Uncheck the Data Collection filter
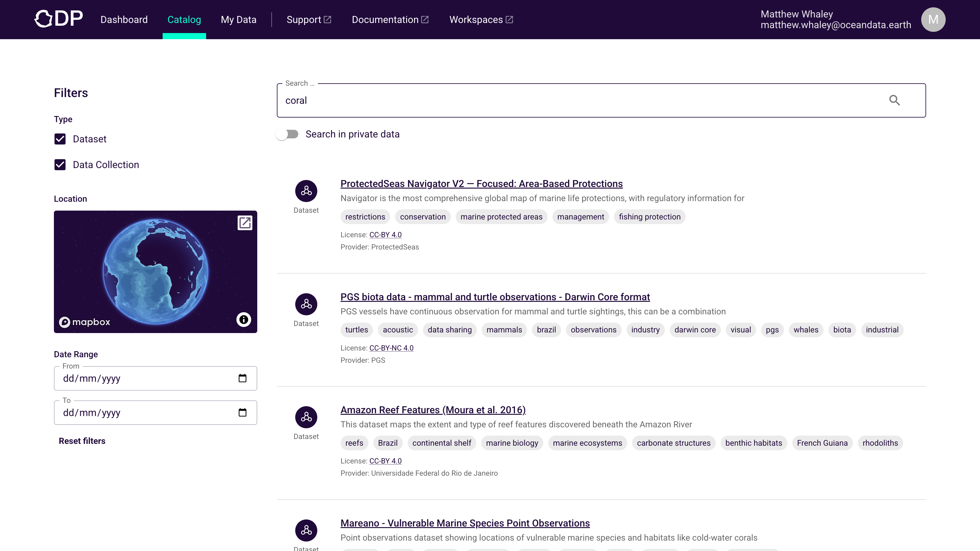The image size is (980, 551). click(60, 165)
